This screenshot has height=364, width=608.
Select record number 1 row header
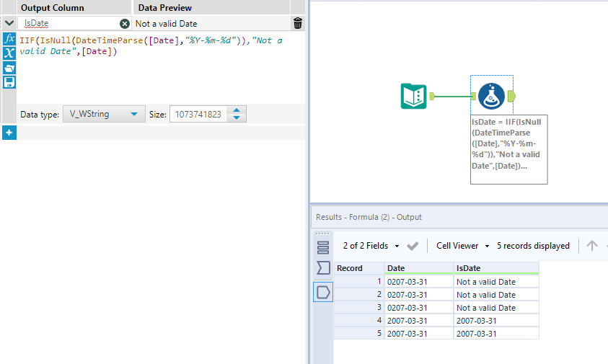[x=359, y=282]
